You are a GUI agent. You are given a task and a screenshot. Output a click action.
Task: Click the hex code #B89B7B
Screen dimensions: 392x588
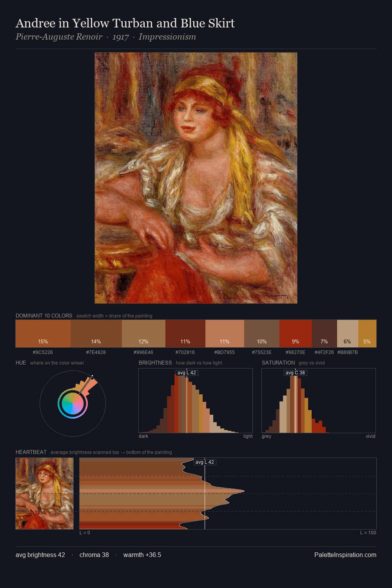pyautogui.click(x=347, y=352)
